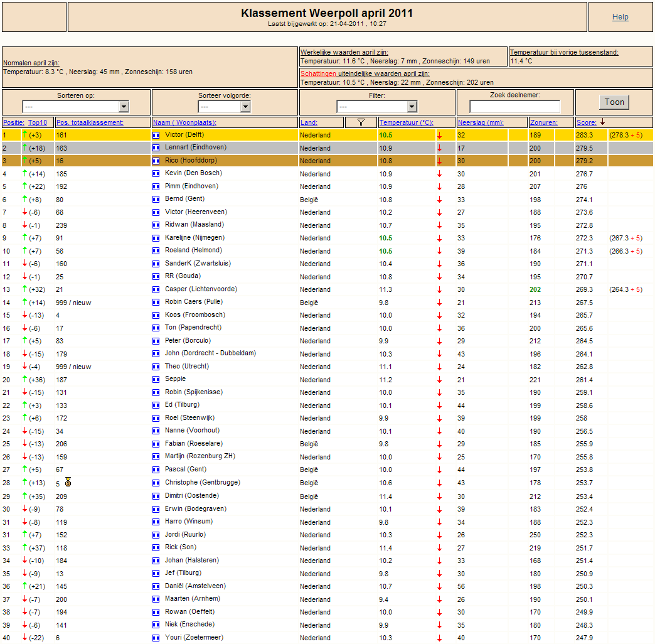Click blue icon beside Youri (Zoetermeer)
Image resolution: width=655 pixels, height=644 pixels.
156,638
